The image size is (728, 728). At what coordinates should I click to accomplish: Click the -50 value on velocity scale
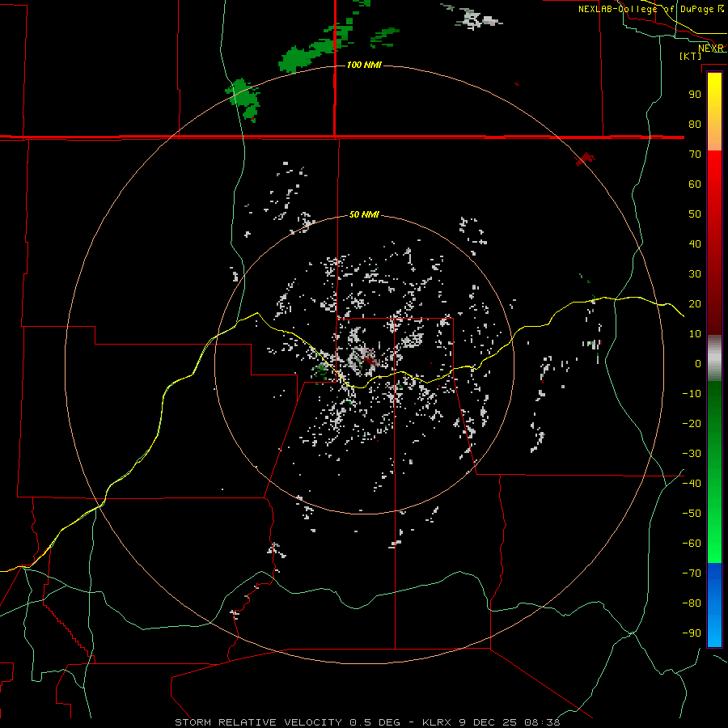coord(692,514)
